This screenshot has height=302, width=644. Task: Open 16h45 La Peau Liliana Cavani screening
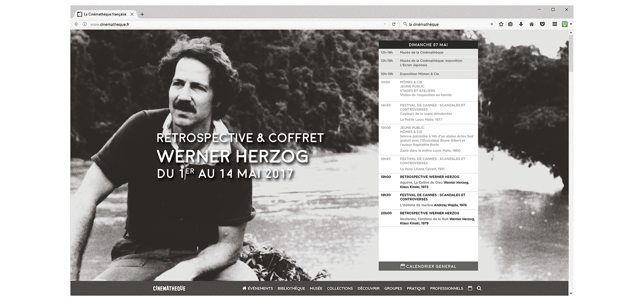click(428, 164)
